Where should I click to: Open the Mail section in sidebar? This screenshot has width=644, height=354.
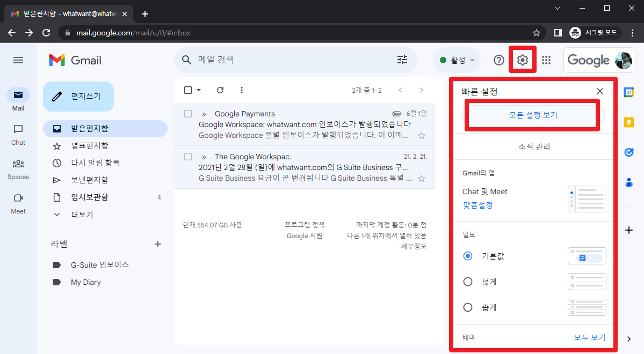(x=18, y=100)
